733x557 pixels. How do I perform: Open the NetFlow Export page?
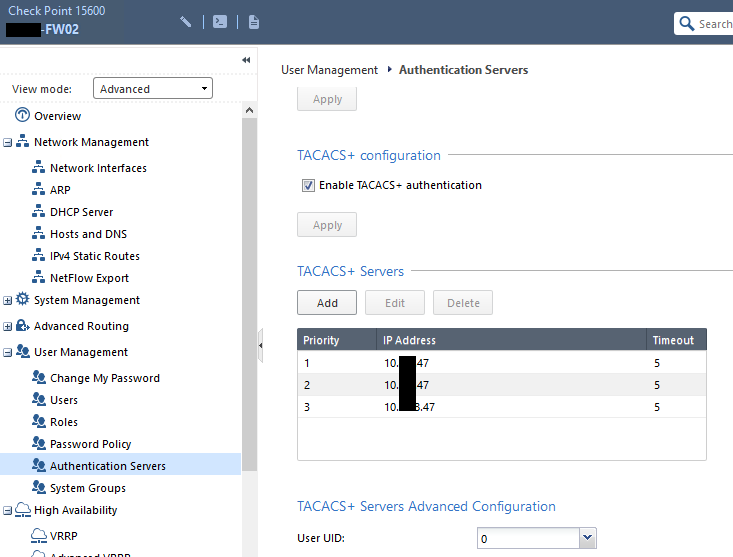click(x=89, y=278)
